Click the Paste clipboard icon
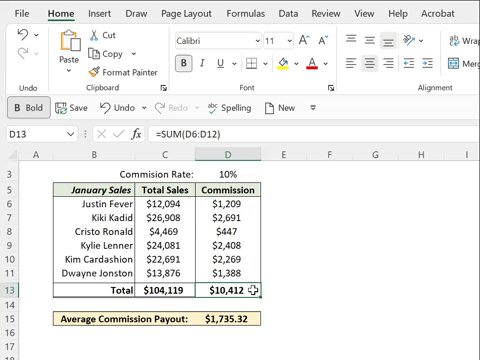The width and height of the screenshot is (480, 360). pos(70,40)
